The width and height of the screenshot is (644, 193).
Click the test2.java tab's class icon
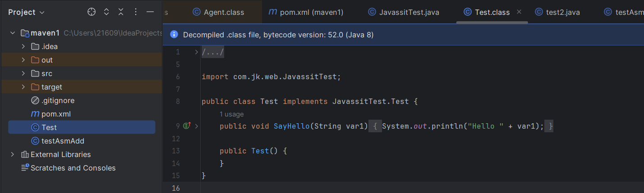coord(539,12)
